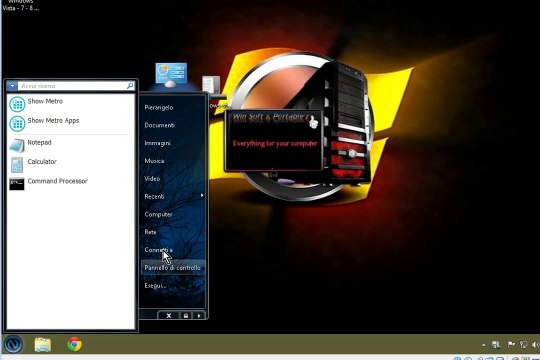Viewport: 540px width, 360px height.
Task: Select the document desktop icon
Action: click(211, 84)
